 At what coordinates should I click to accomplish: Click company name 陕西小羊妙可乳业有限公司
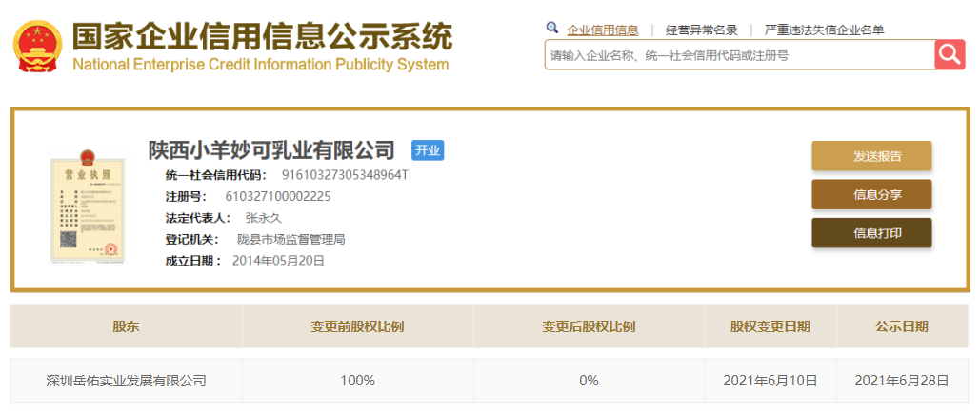[271, 150]
